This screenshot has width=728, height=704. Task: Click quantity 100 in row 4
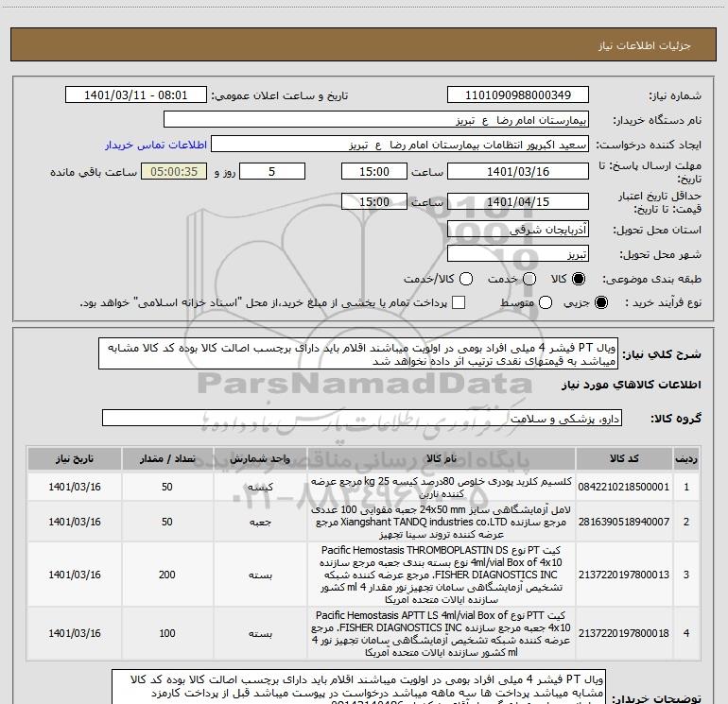point(167,633)
